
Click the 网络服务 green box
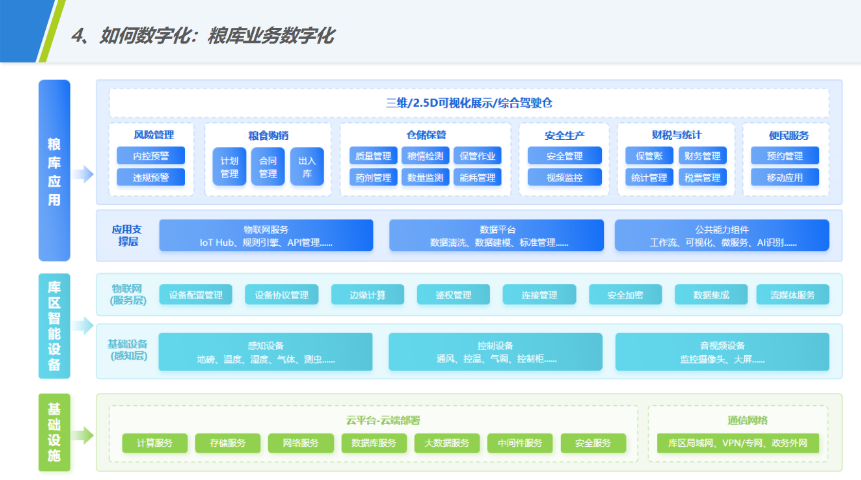(x=301, y=443)
